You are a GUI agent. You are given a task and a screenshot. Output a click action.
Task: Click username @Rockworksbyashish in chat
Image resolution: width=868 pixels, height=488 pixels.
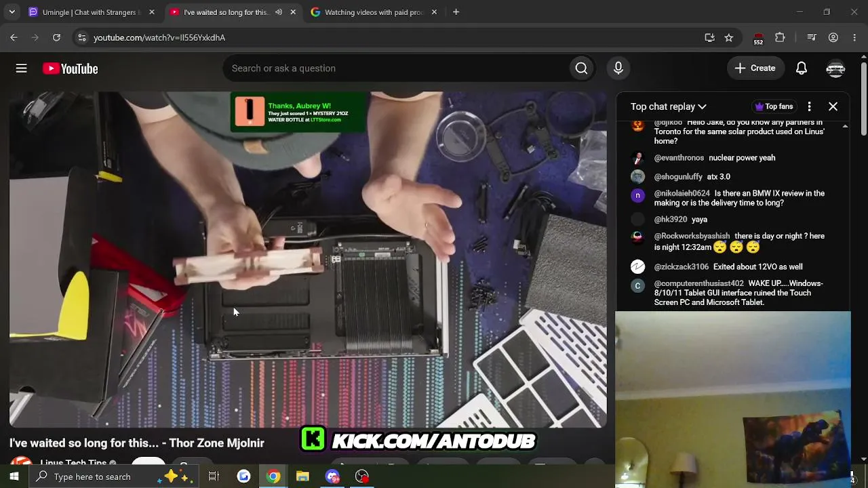[692, 236]
